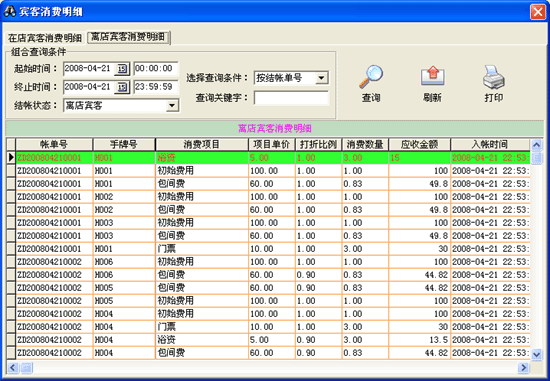
Task: Click the start time 00:00:00 field
Action: [156, 68]
